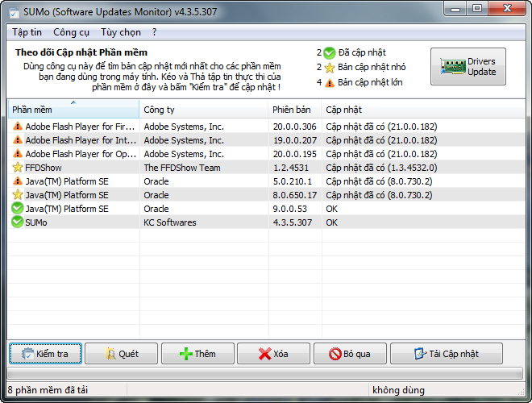Click the SUMo software name in list
Image resolution: width=532 pixels, height=403 pixels.
click(36, 222)
